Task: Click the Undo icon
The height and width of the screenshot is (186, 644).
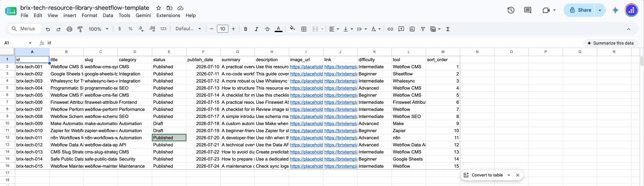Action: tap(48, 29)
